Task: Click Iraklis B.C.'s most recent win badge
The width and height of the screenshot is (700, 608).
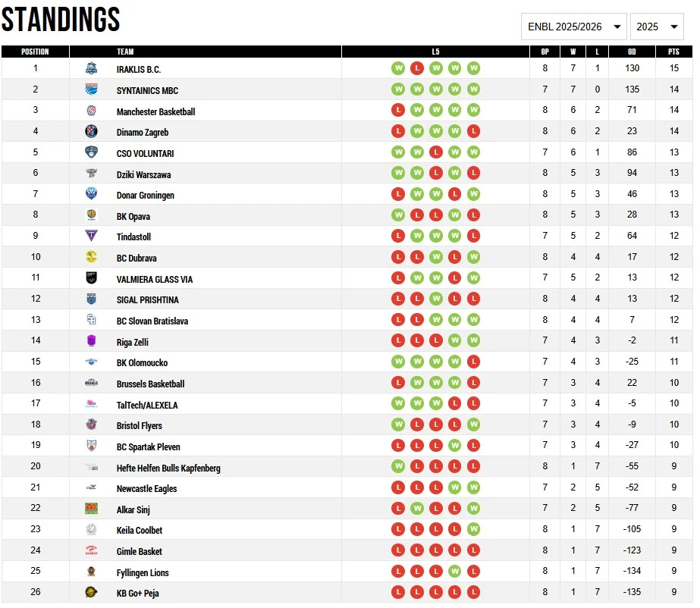Action: pyautogui.click(x=472, y=68)
